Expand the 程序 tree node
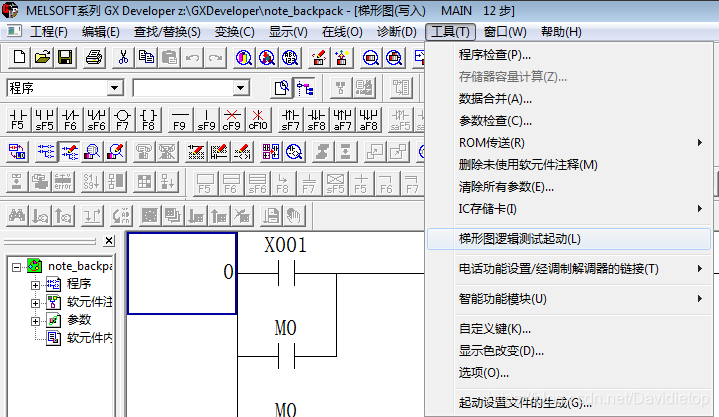 click(x=35, y=285)
